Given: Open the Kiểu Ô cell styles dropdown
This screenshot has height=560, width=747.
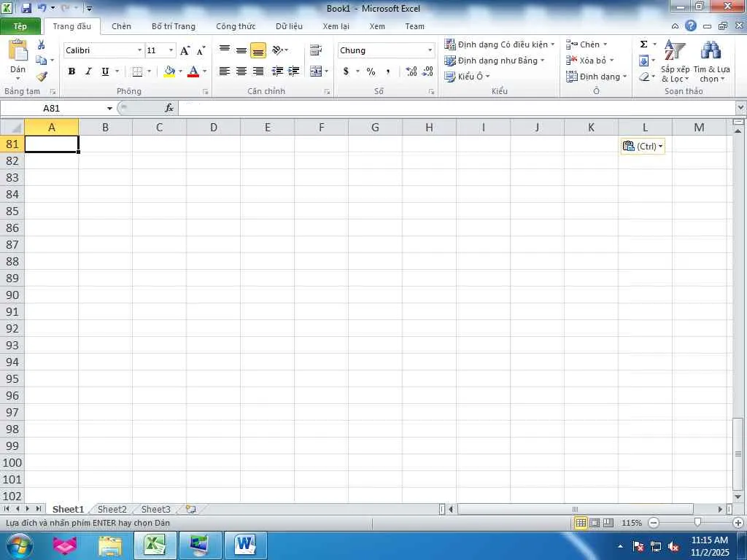Looking at the screenshot, I should [x=468, y=77].
